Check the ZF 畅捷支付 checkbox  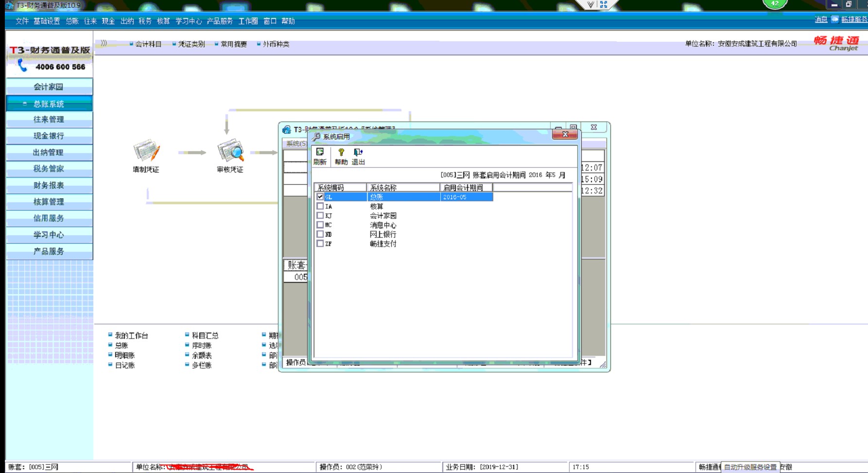point(320,243)
